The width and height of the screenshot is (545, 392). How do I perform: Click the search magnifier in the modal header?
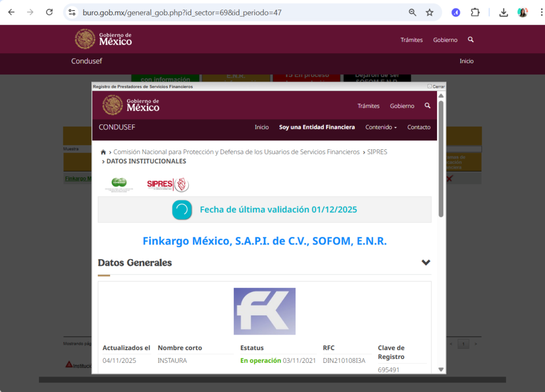click(x=427, y=106)
